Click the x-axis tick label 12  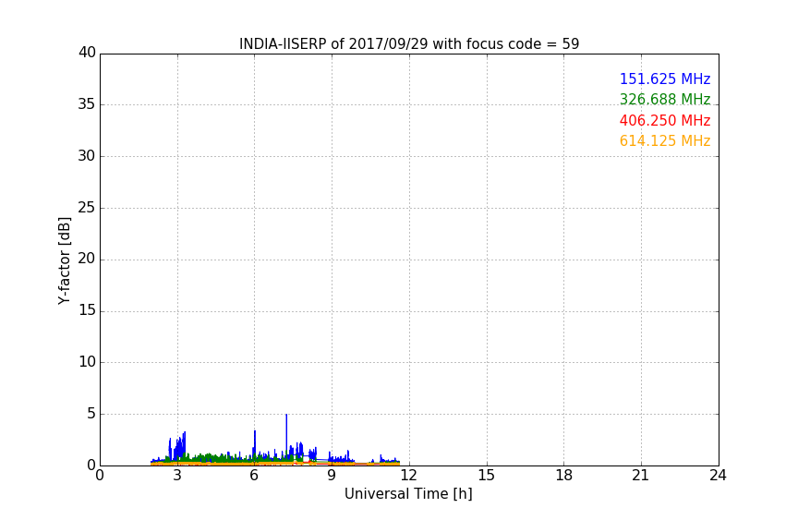tap(409, 476)
